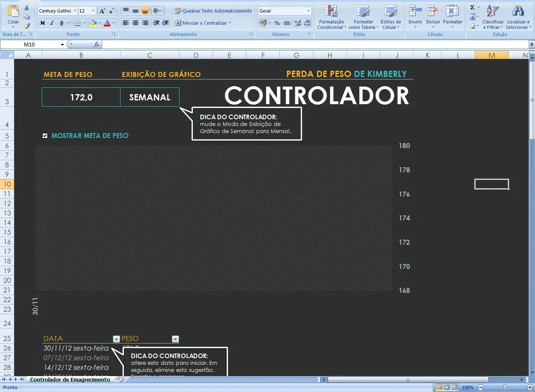Open the Century Gothic font name dropdown
535x392 pixels.
coord(75,11)
